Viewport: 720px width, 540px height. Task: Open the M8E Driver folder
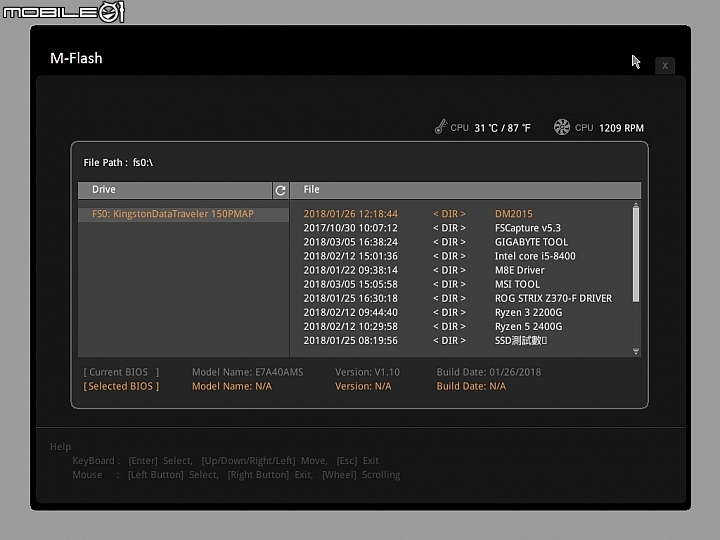pos(519,270)
